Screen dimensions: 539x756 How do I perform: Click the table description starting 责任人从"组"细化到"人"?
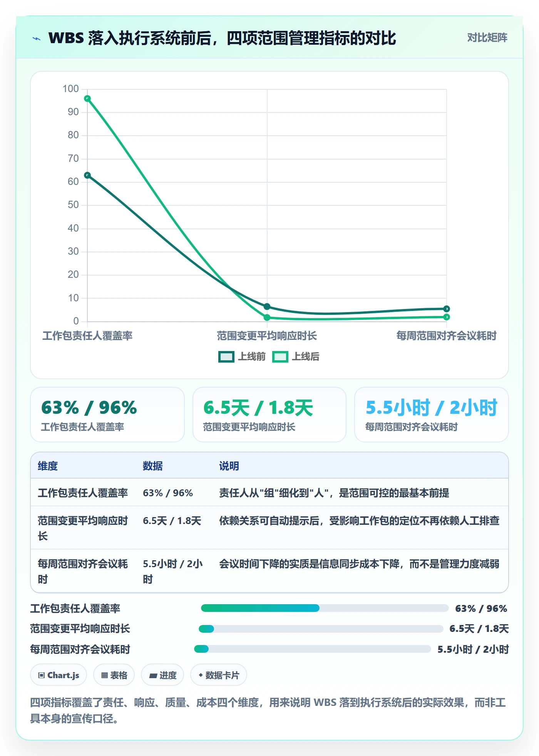click(334, 493)
